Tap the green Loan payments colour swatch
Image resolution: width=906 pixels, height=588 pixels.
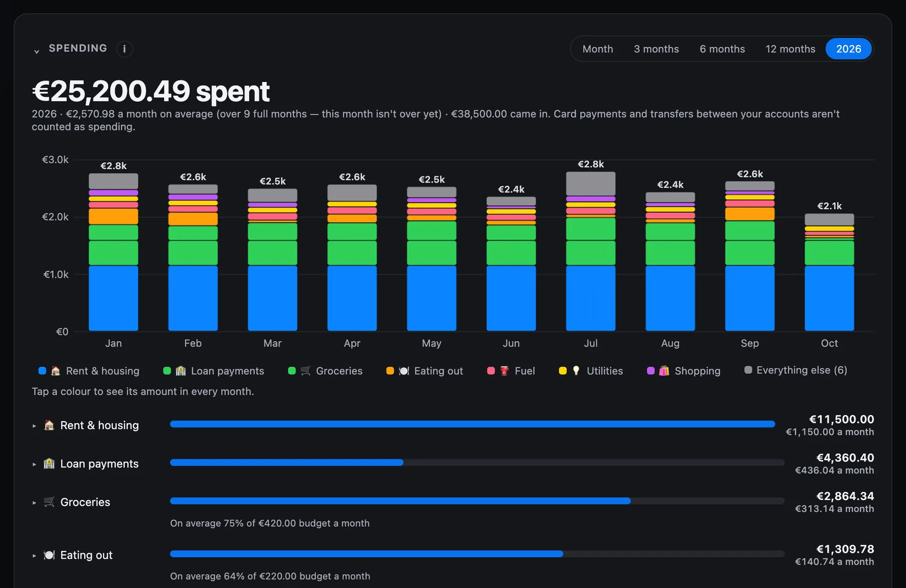(x=167, y=371)
